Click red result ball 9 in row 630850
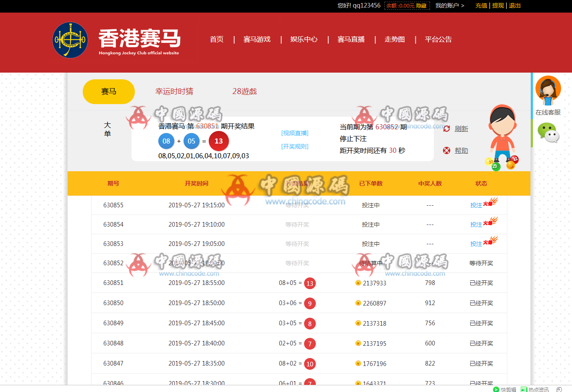The width and height of the screenshot is (572, 392). tap(310, 303)
